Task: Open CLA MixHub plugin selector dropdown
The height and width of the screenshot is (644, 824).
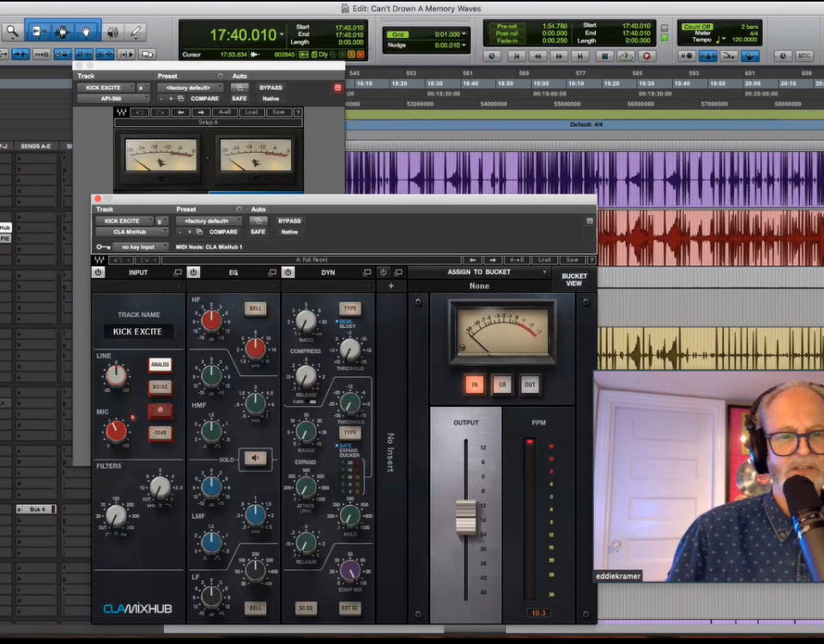Action: tap(132, 232)
